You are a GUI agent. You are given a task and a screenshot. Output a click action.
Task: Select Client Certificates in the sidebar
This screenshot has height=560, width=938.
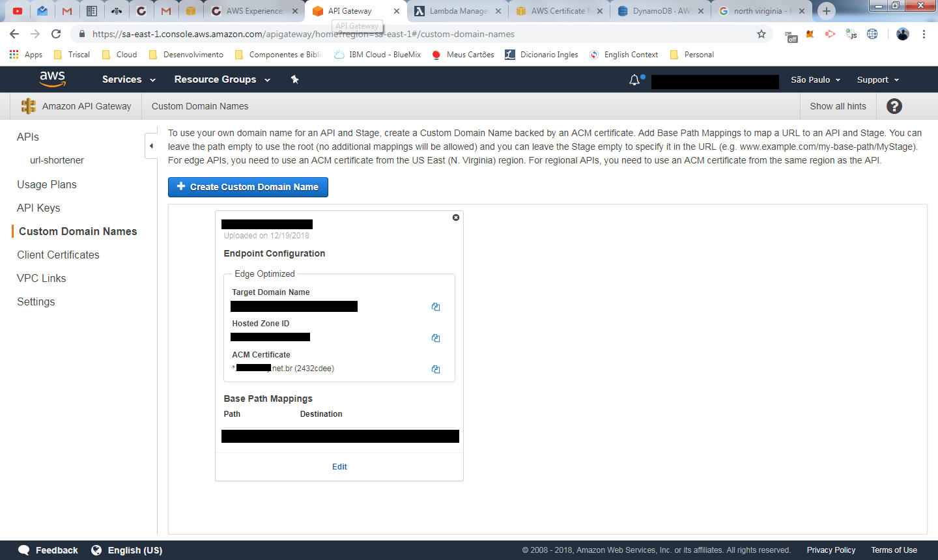pos(58,255)
